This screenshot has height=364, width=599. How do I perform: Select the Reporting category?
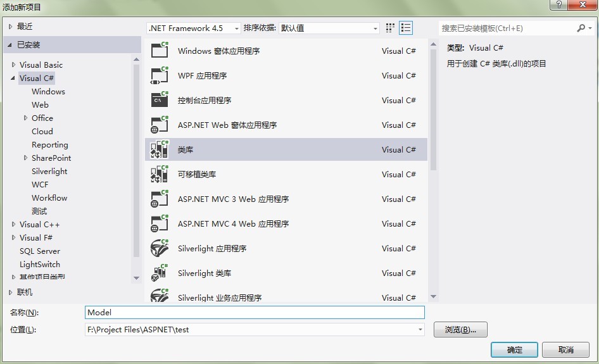[x=49, y=145]
